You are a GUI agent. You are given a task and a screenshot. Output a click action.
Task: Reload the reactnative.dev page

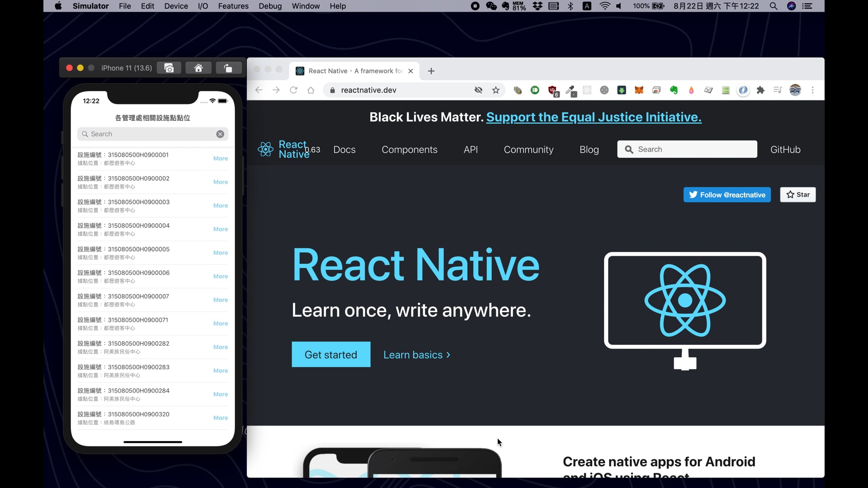293,90
